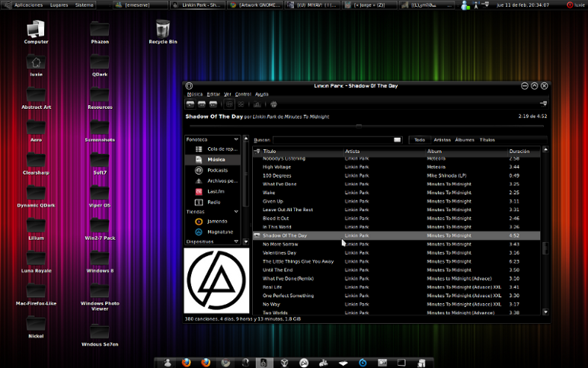Open the volume control icon

543,104
